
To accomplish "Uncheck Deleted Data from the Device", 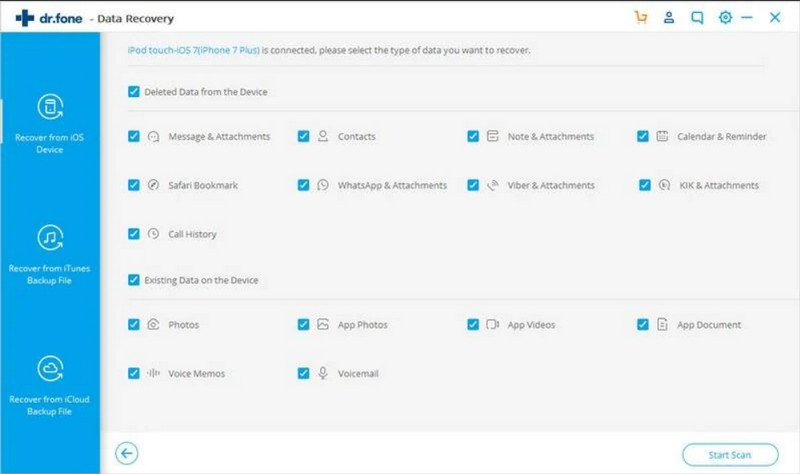I will [x=134, y=92].
